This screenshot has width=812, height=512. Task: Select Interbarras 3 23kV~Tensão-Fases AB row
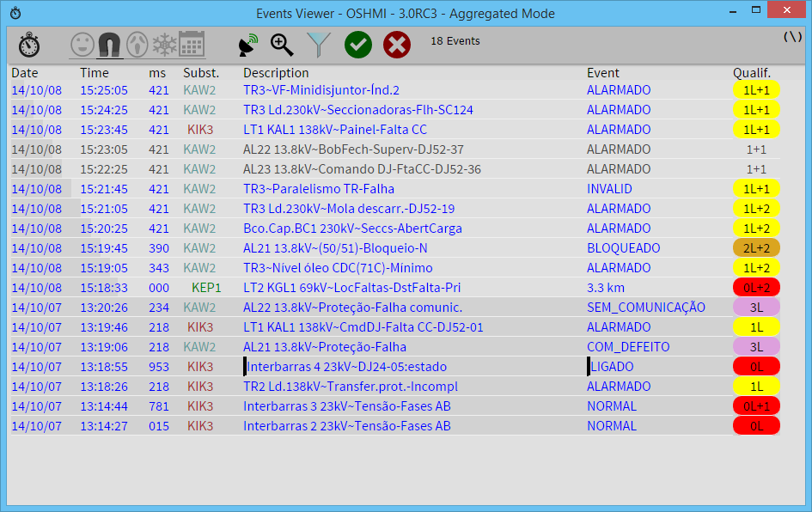point(395,405)
